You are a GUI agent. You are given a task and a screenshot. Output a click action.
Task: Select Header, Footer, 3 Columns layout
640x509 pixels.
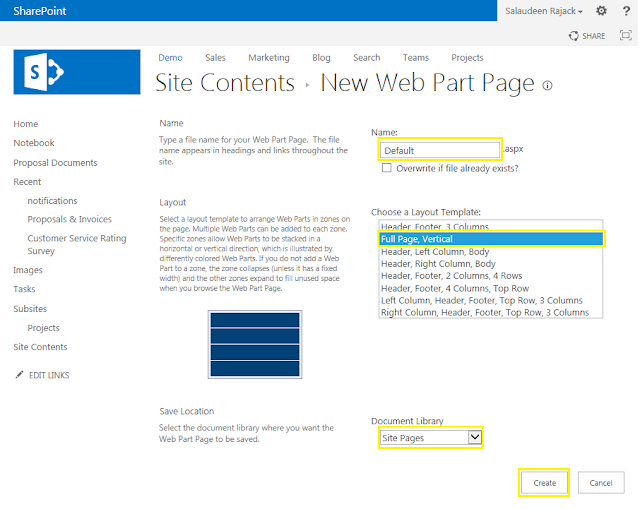491,226
